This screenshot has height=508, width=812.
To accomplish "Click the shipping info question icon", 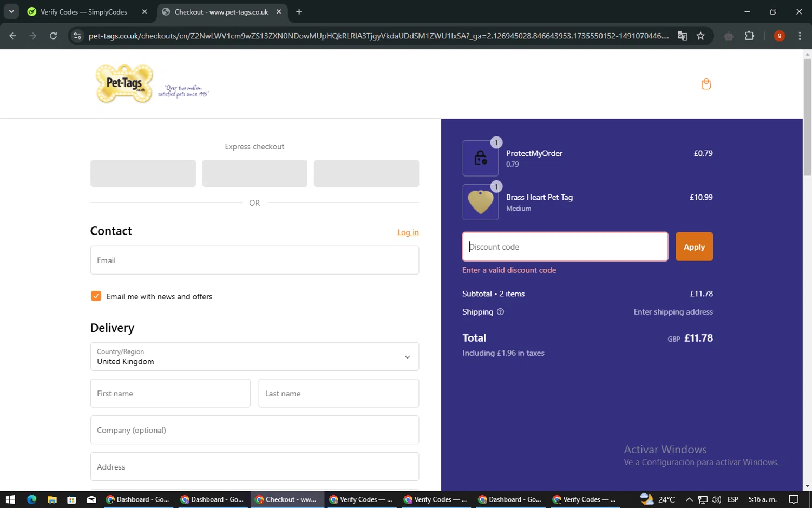I will tap(500, 312).
